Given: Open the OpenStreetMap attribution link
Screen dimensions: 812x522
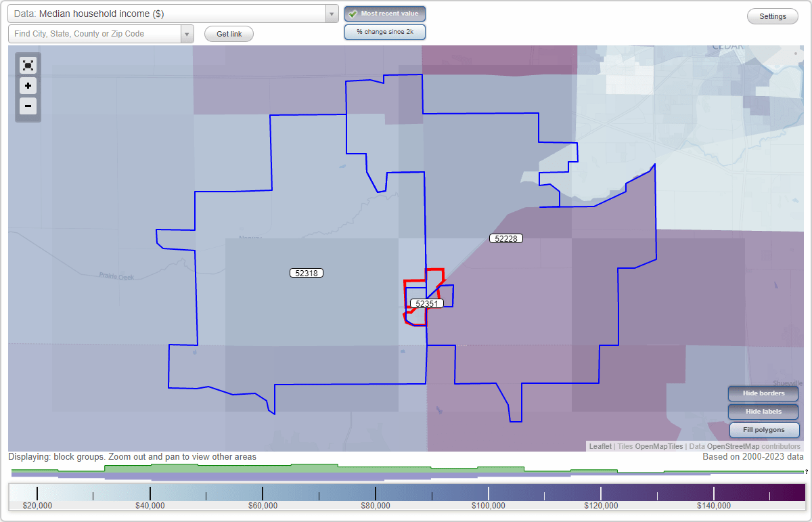Looking at the screenshot, I should (733, 446).
